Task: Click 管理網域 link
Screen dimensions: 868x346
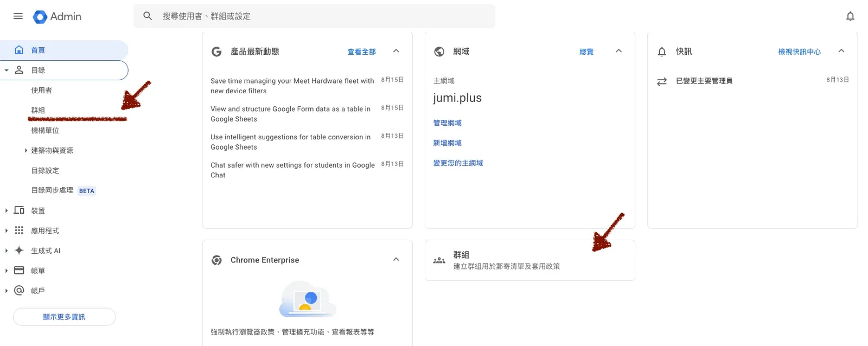Action: click(x=448, y=123)
